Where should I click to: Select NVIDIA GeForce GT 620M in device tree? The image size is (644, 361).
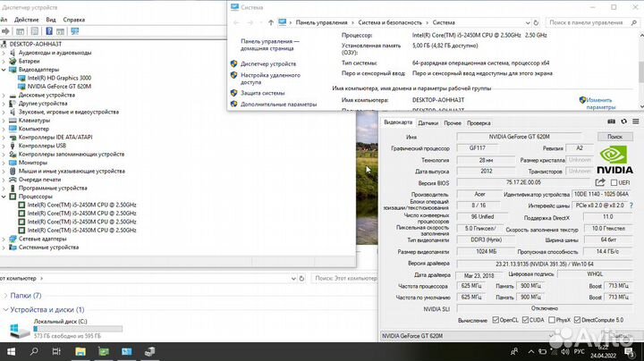(59, 87)
